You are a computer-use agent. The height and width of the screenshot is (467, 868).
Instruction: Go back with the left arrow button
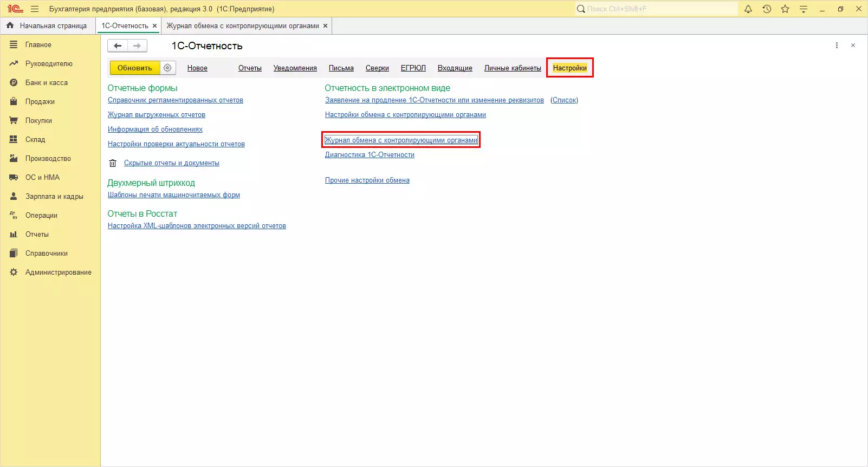[x=118, y=46]
